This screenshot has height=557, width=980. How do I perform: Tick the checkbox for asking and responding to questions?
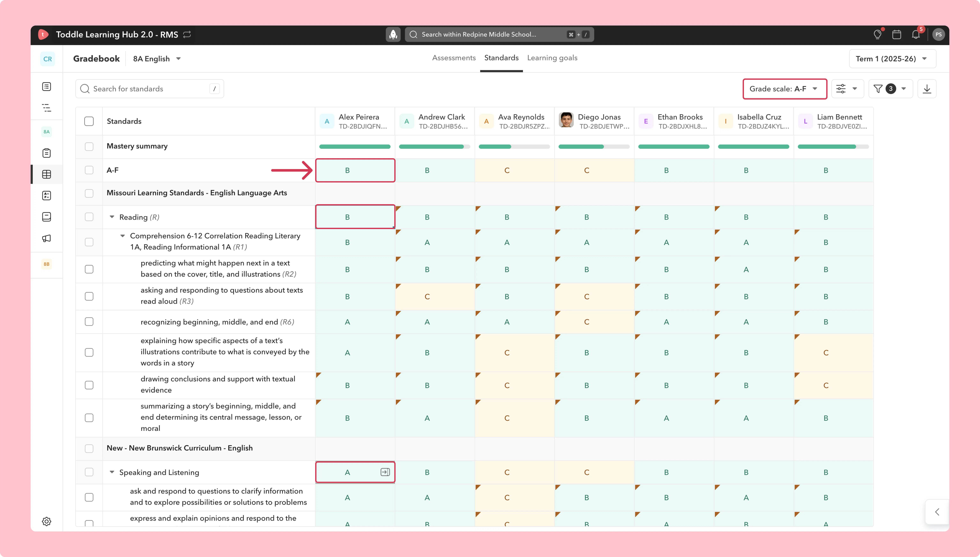89,297
